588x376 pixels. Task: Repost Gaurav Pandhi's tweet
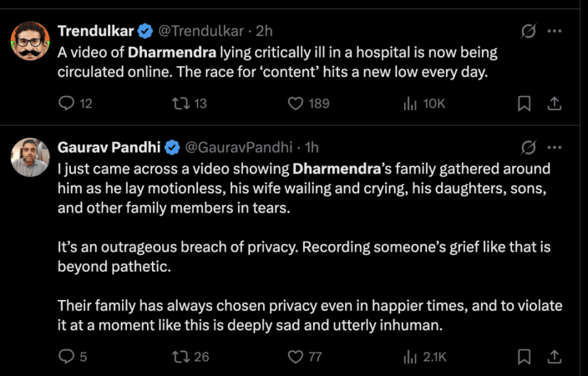(180, 357)
